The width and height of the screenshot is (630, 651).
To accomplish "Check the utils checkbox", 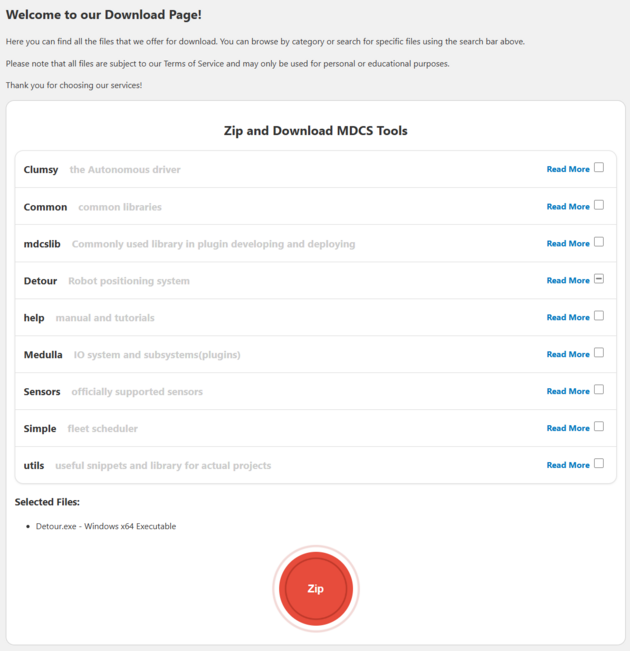I will 599,464.
